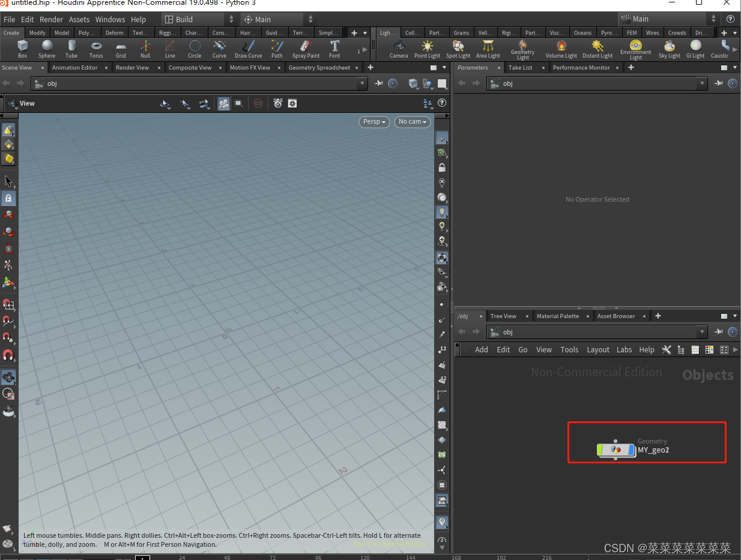The height and width of the screenshot is (560, 741).
Task: Expand the Build desktop dropdown
Action: pos(199,19)
